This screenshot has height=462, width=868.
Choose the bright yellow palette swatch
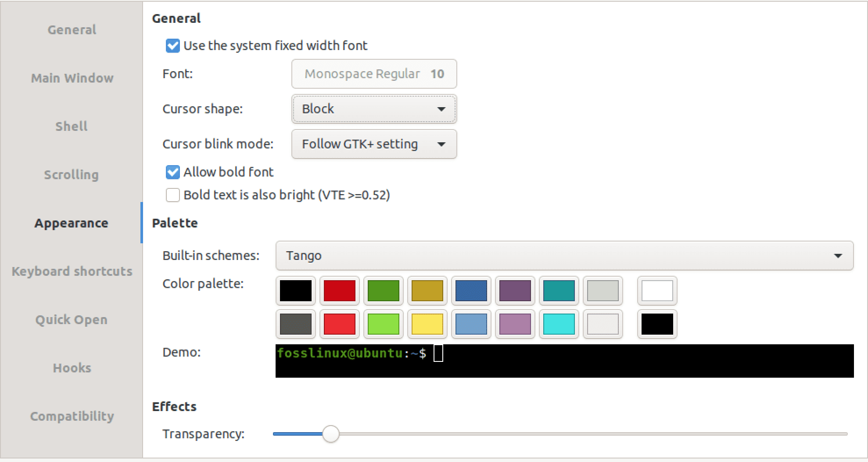click(x=427, y=324)
